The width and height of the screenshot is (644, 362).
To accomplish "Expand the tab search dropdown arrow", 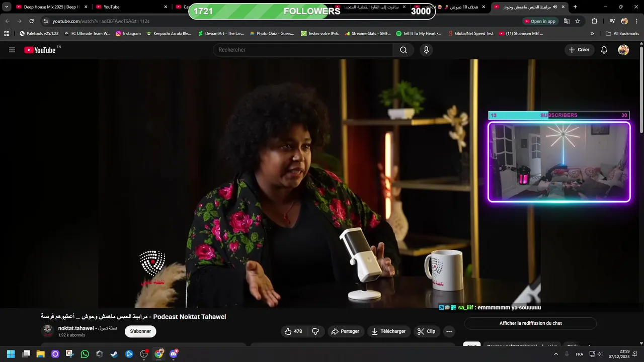I will [x=7, y=7].
